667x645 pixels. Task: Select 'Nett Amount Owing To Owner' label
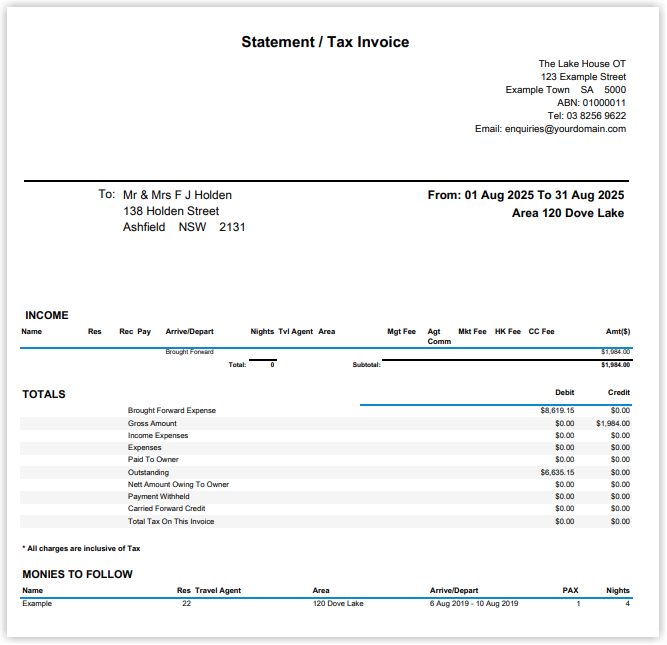(178, 485)
